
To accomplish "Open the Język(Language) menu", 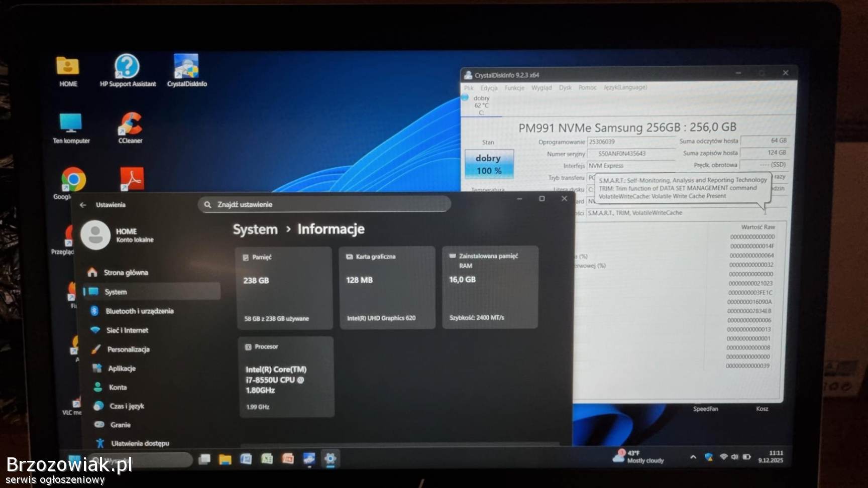I will 625,87.
